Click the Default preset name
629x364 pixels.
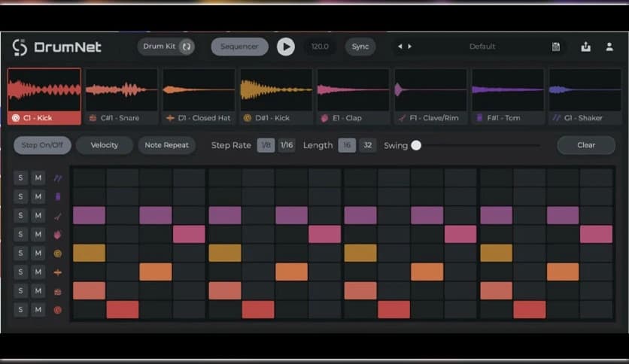pyautogui.click(x=482, y=47)
